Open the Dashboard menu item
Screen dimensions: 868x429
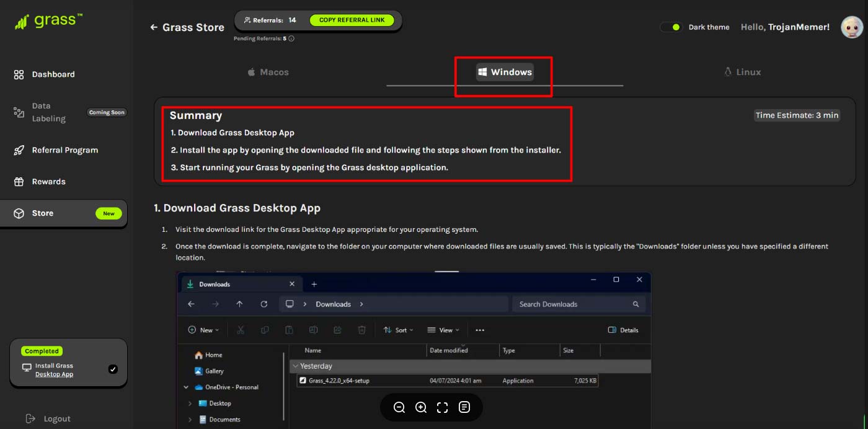53,74
